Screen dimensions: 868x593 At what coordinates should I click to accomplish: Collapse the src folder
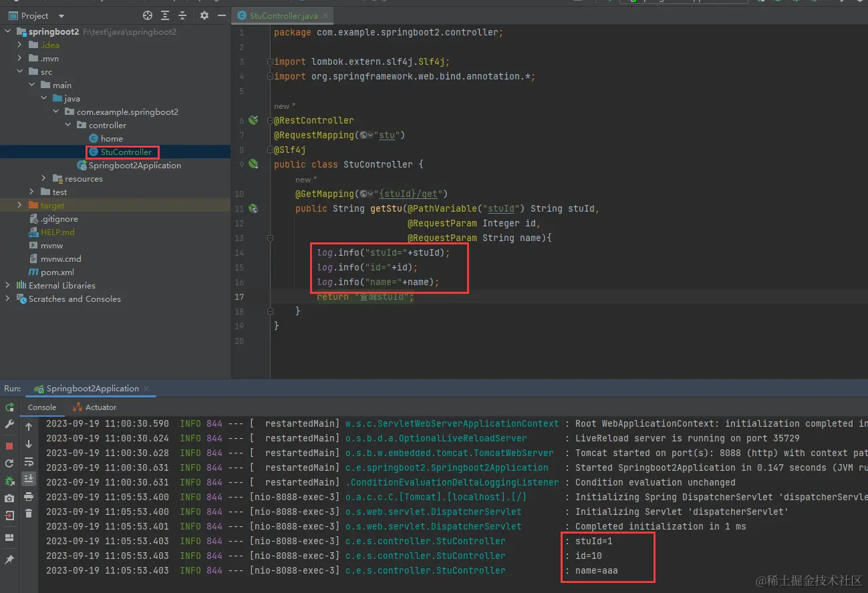(20, 71)
